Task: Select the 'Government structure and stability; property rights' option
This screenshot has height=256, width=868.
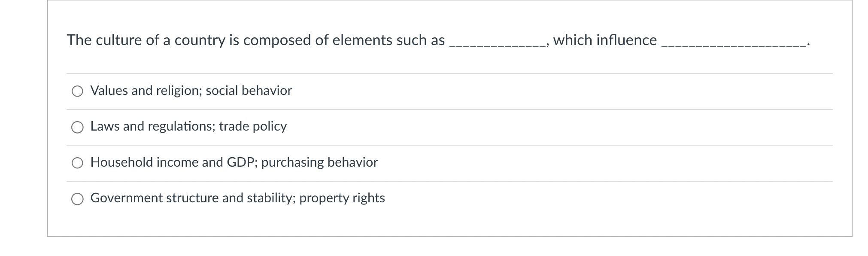Action: [77, 198]
